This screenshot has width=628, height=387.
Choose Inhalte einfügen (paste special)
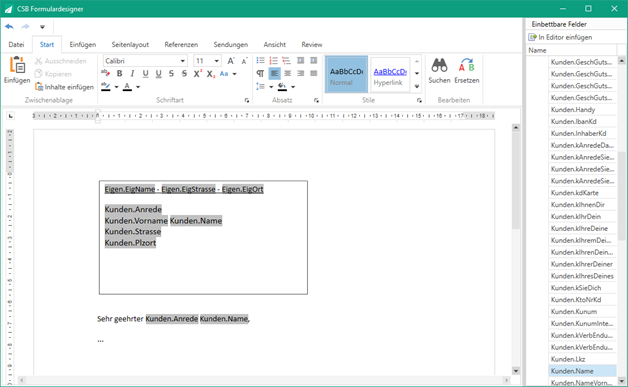click(x=64, y=87)
